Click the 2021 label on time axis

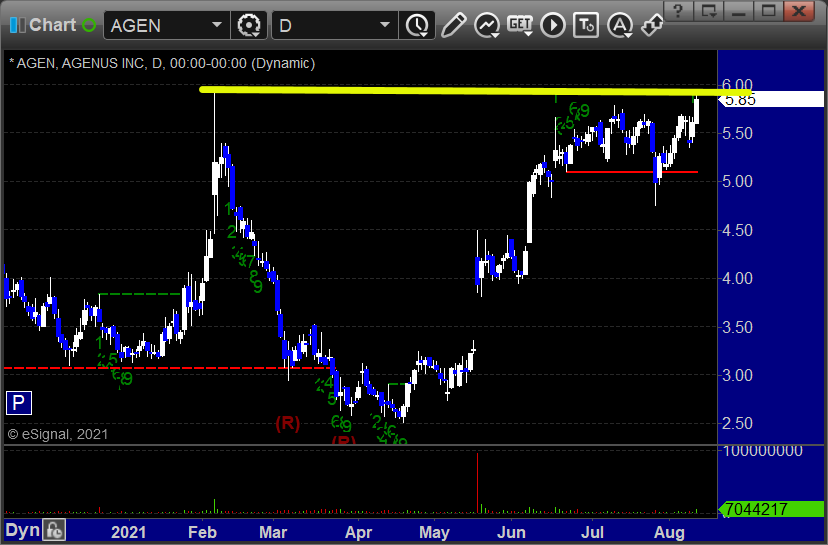pyautogui.click(x=128, y=532)
